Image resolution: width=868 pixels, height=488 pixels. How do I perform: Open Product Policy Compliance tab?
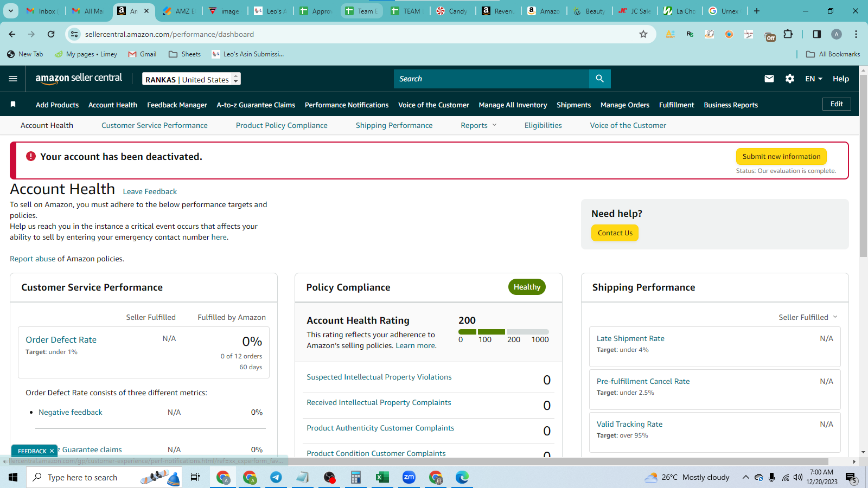(x=282, y=125)
